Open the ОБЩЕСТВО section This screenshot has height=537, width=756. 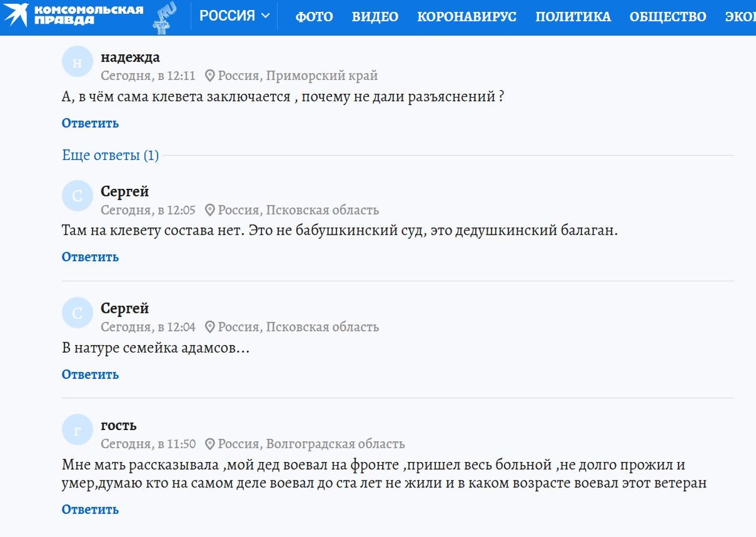[668, 17]
